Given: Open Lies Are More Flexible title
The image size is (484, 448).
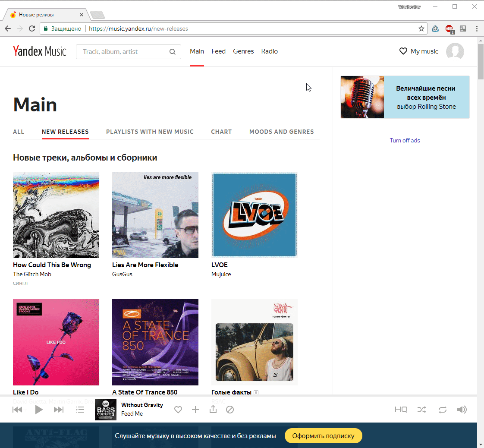Looking at the screenshot, I should click(x=145, y=265).
